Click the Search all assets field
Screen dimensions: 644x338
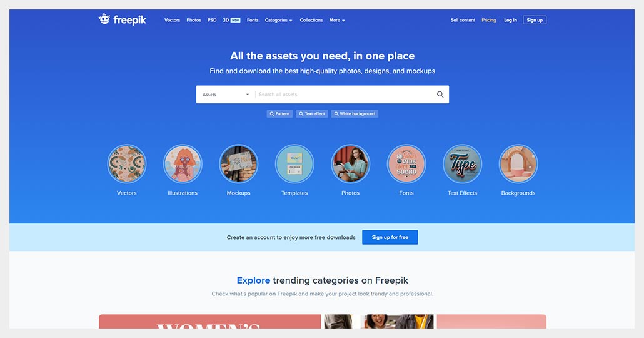coord(345,94)
